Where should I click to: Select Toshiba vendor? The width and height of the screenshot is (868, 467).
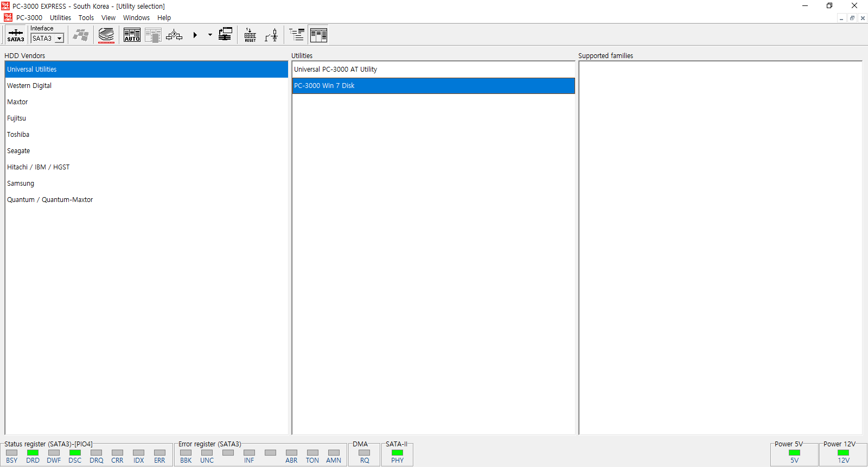[146, 135]
